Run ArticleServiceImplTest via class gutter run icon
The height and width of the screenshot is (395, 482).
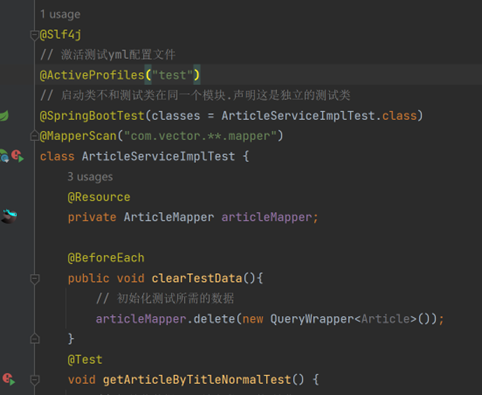click(18, 156)
